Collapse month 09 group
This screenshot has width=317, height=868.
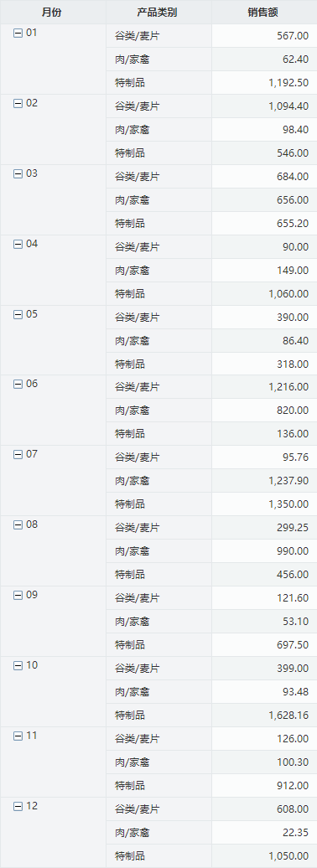[18, 595]
